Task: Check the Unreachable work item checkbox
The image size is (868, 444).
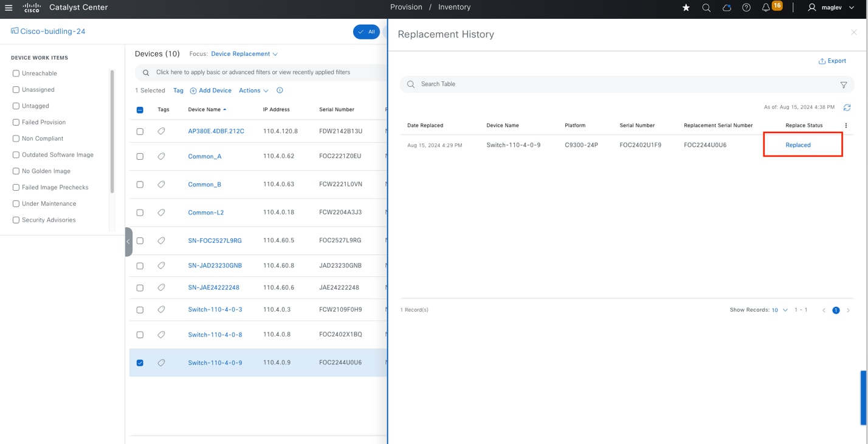Action: 16,73
